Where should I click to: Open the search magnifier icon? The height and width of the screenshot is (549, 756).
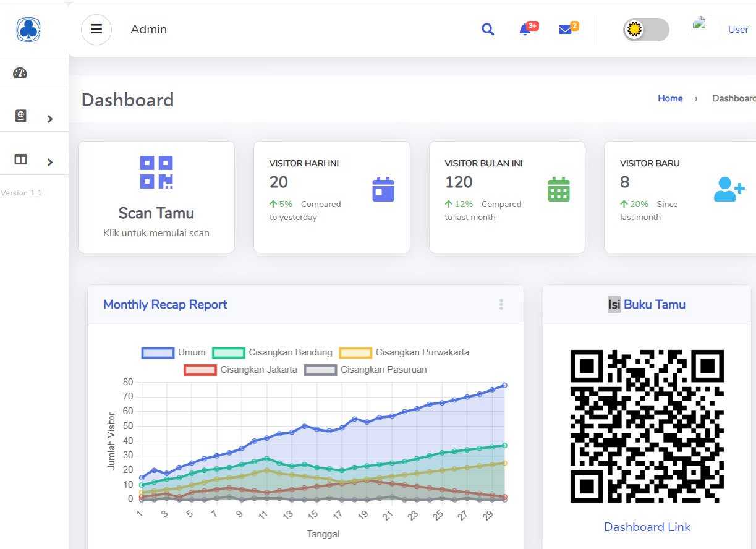[488, 30]
